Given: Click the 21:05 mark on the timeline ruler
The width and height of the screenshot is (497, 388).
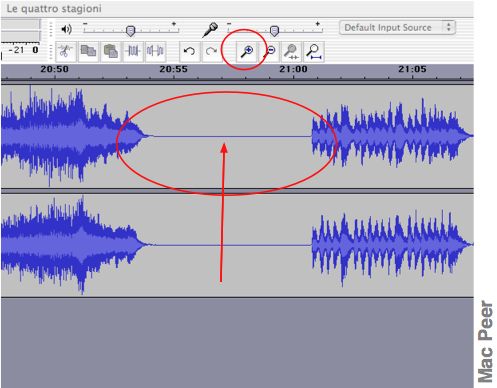Looking at the screenshot, I should 412,69.
